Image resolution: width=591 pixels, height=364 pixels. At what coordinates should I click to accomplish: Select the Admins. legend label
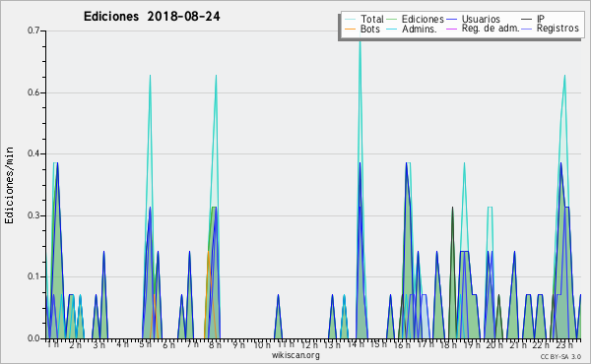(x=420, y=29)
